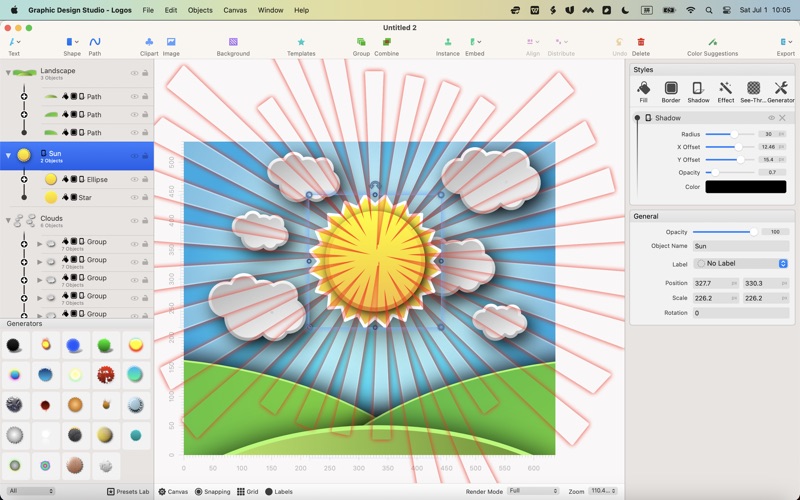
Task: Group the selected objects
Action: coord(361,46)
